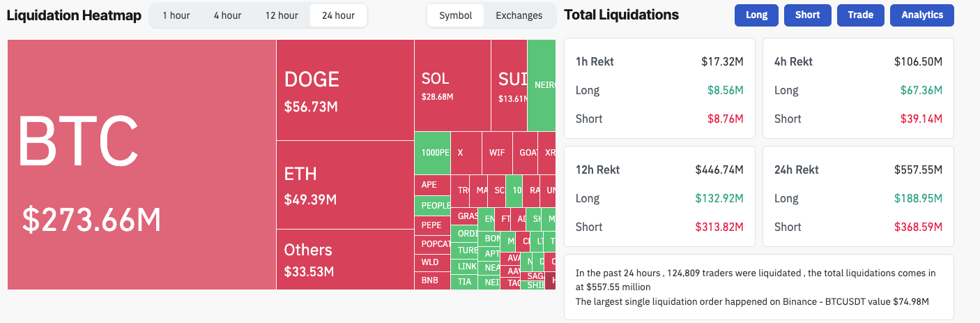Select the 24 hour timeframe tab
The height and width of the screenshot is (323, 980).
pyautogui.click(x=338, y=15)
